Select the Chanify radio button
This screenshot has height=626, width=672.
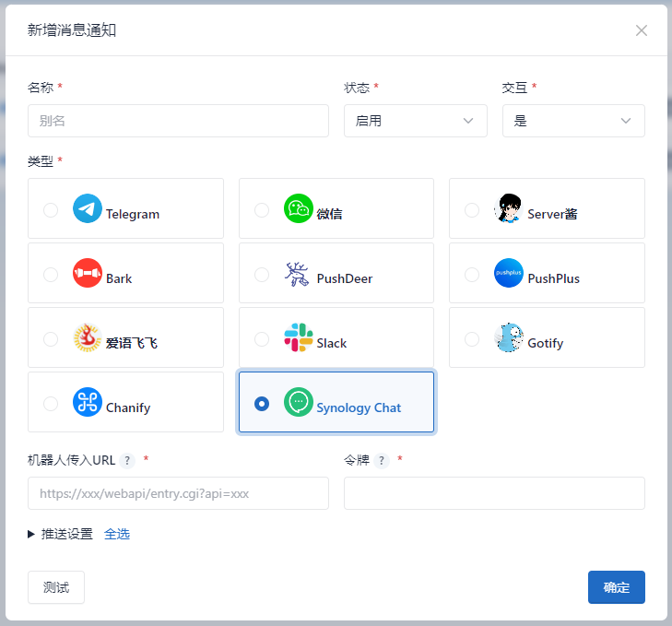51,404
